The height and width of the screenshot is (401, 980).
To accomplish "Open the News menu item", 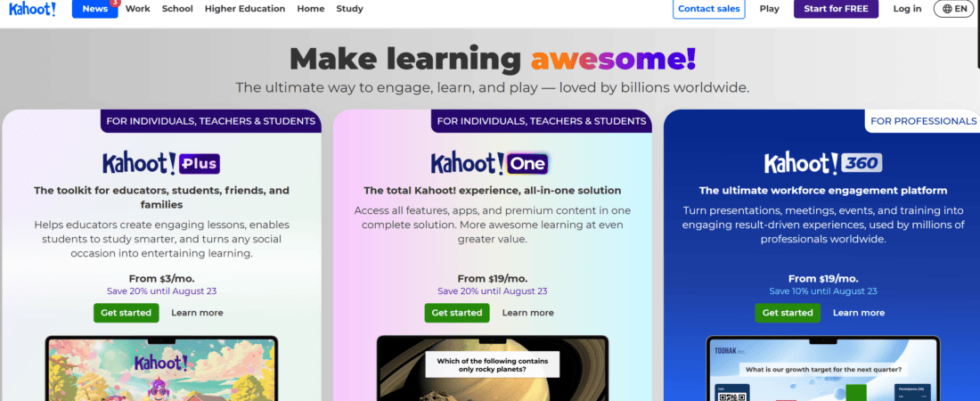I will pyautogui.click(x=95, y=9).
